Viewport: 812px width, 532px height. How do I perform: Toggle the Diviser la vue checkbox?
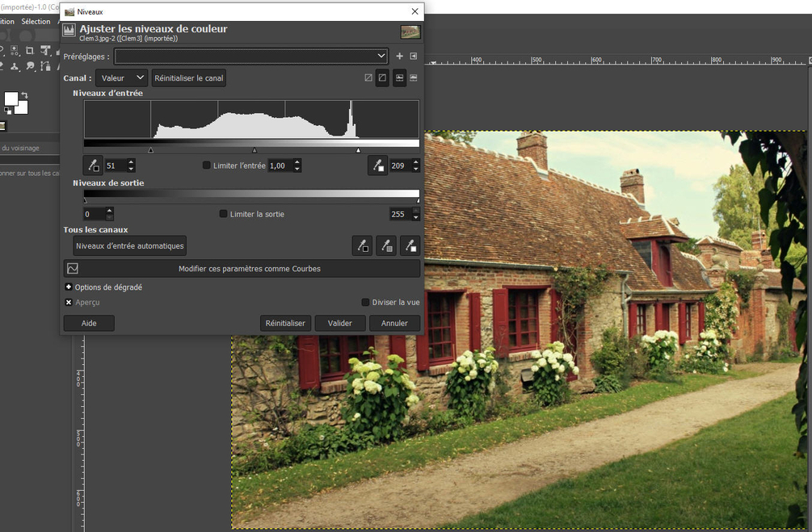point(365,302)
